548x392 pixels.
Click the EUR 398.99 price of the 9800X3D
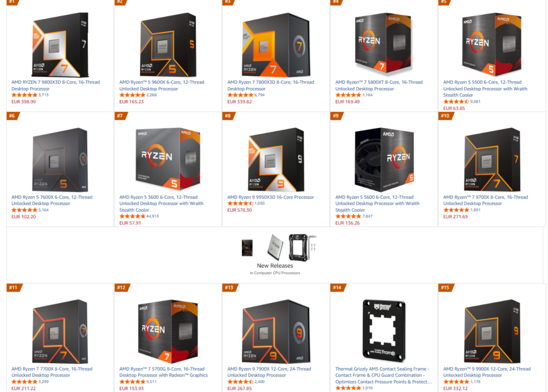[24, 102]
